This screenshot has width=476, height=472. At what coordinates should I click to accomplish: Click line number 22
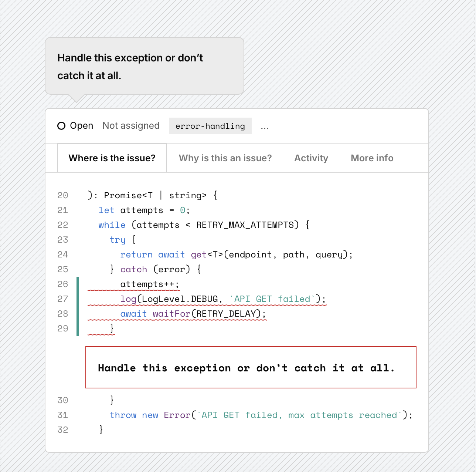(x=63, y=225)
